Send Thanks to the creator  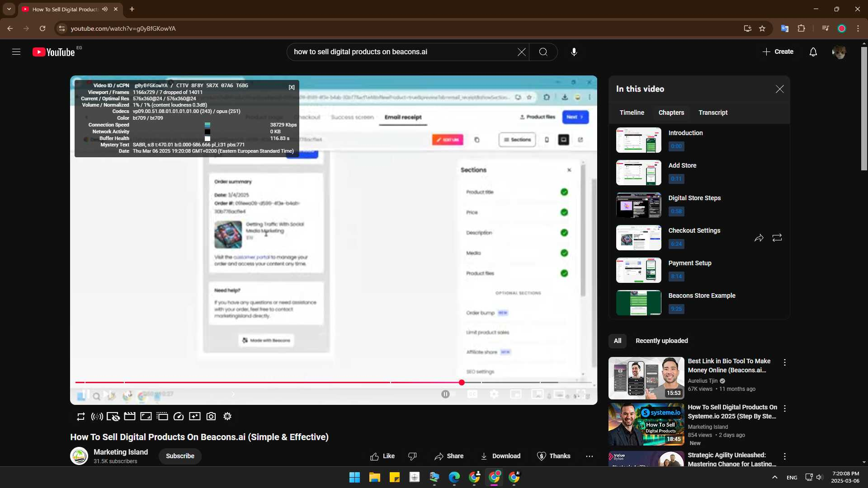tap(553, 456)
